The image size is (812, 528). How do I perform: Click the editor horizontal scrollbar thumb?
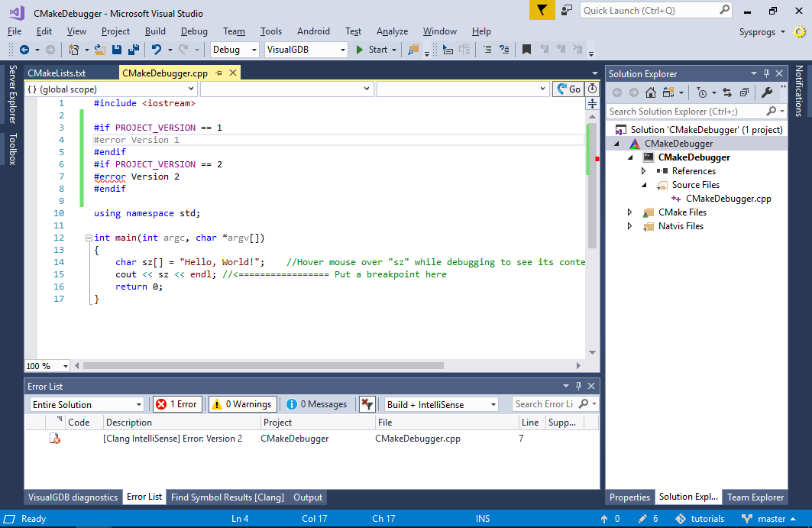click(264, 366)
